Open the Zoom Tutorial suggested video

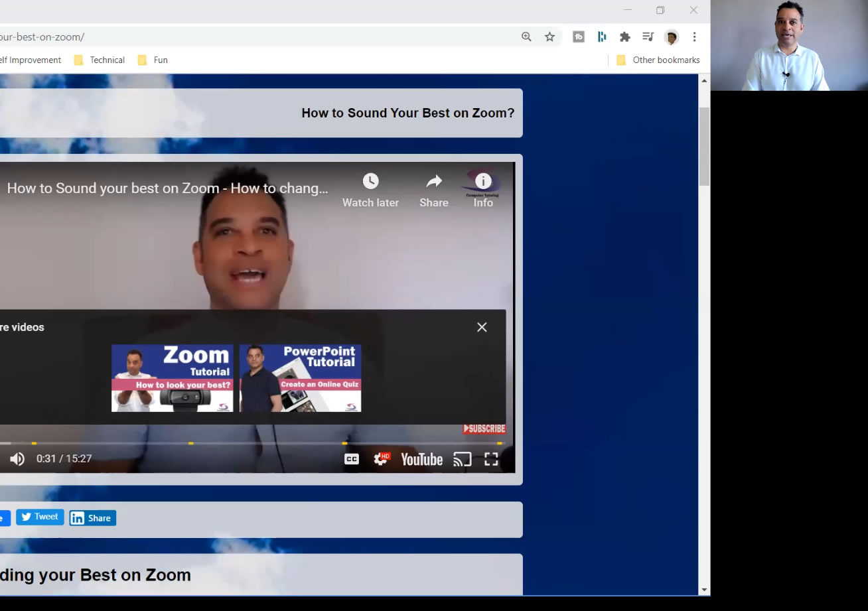coord(173,378)
